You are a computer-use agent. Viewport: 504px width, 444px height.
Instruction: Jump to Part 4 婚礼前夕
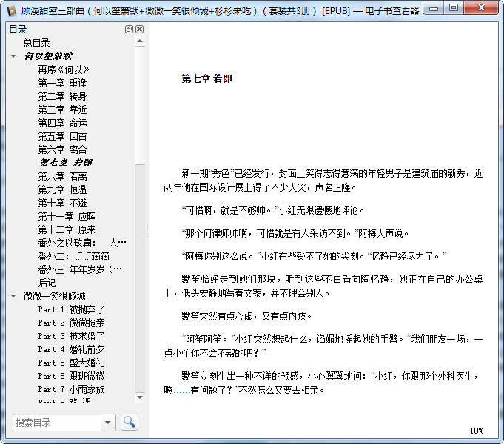[71, 349]
